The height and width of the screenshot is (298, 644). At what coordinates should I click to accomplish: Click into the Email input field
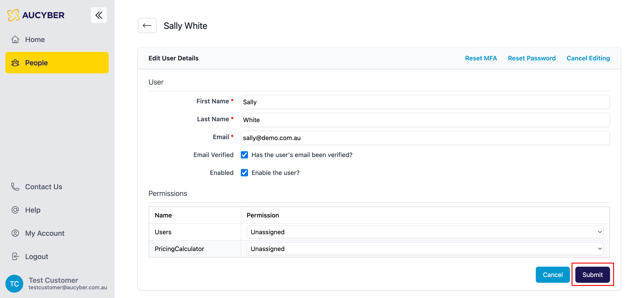coord(425,138)
